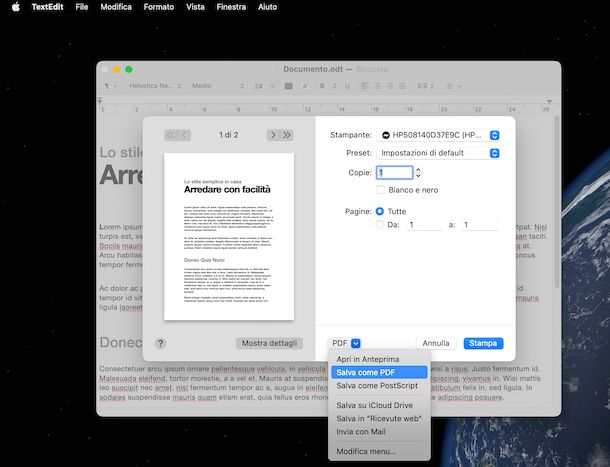Toggle underline formatting in toolbar
The height and width of the screenshot is (467, 610).
(x=347, y=86)
